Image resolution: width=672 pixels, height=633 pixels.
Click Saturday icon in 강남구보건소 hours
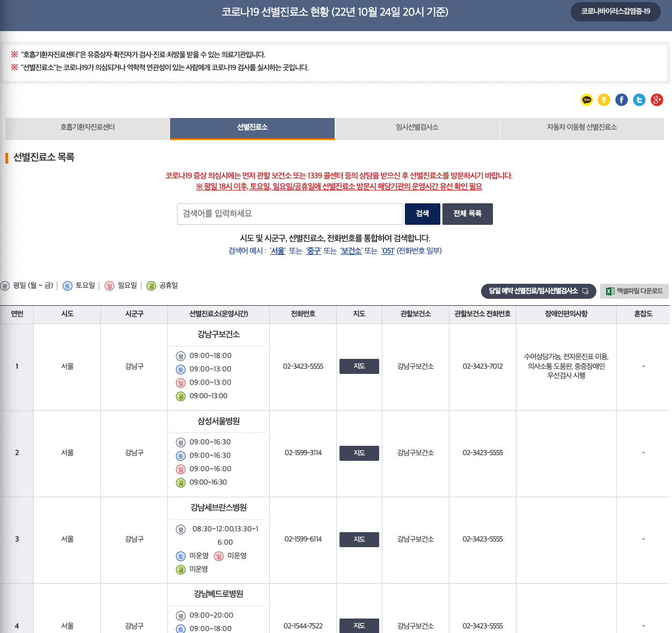coord(181,370)
